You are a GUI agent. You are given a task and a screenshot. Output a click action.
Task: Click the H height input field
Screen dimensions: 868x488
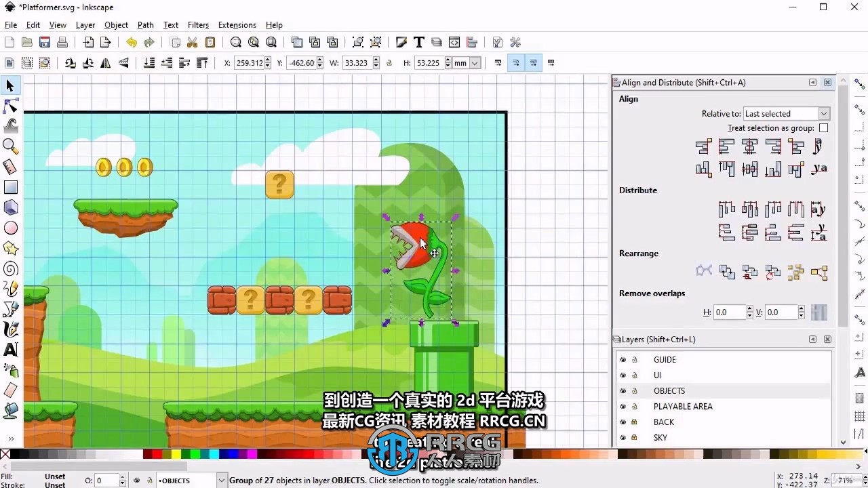(x=428, y=63)
